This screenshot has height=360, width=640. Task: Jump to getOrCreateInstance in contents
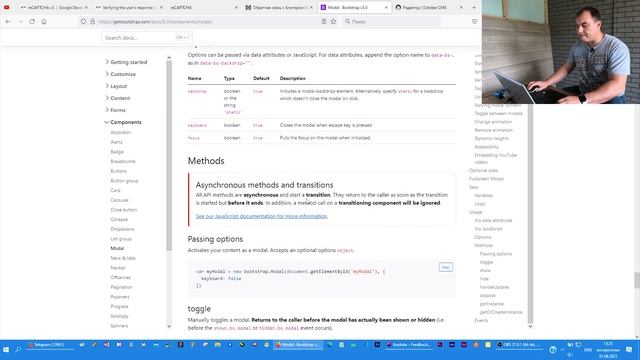501,312
